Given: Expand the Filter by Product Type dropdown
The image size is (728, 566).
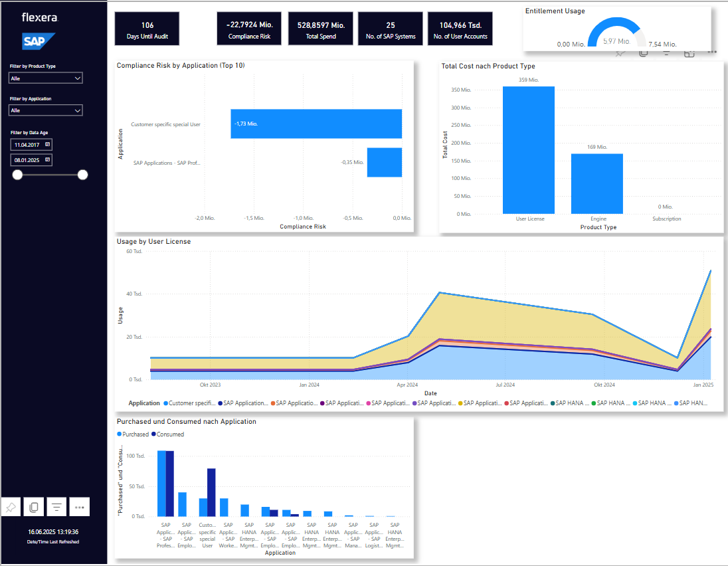Looking at the screenshot, I should pyautogui.click(x=45, y=78).
